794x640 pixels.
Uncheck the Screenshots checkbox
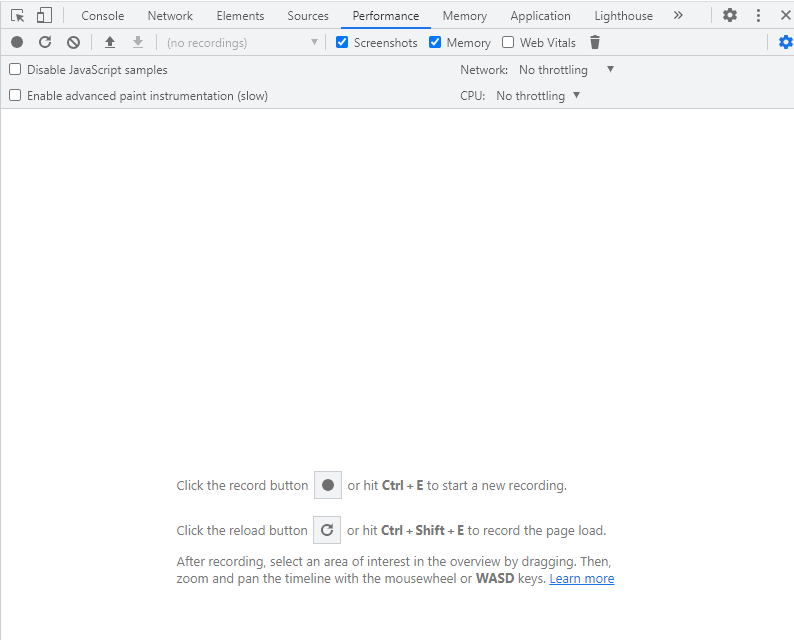(x=342, y=43)
